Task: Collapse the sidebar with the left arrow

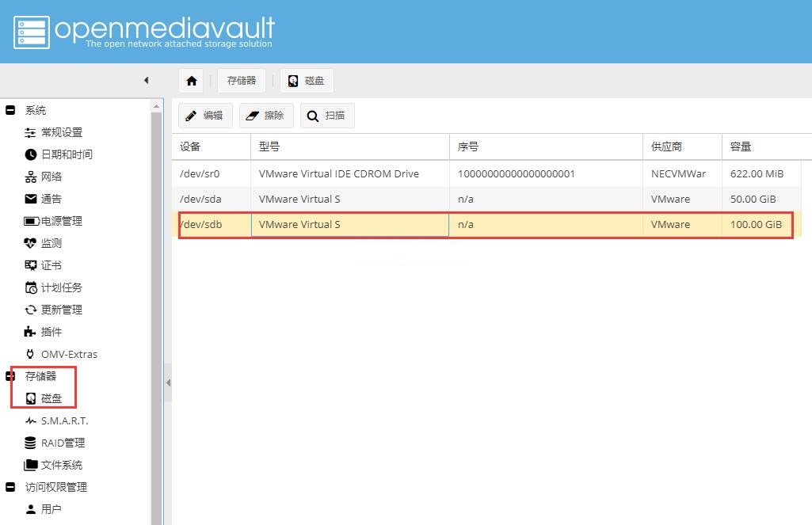Action: coord(146,80)
